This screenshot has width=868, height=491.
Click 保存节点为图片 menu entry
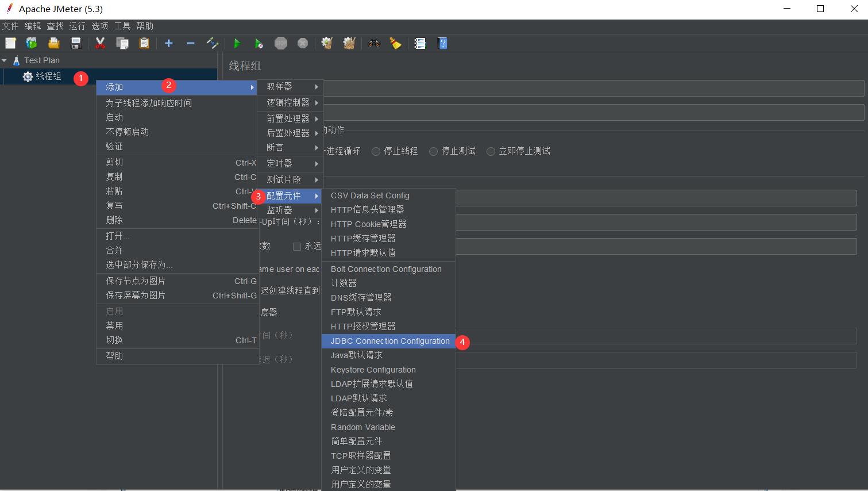pyautogui.click(x=176, y=281)
